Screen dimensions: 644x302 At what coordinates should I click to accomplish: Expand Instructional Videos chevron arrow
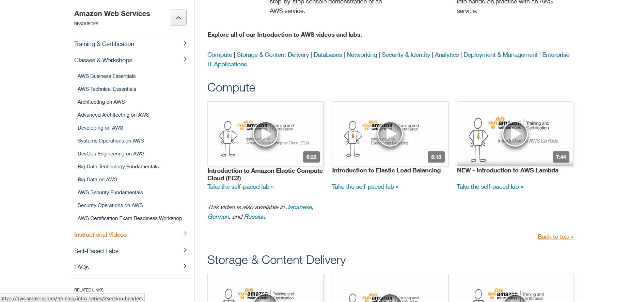(185, 234)
